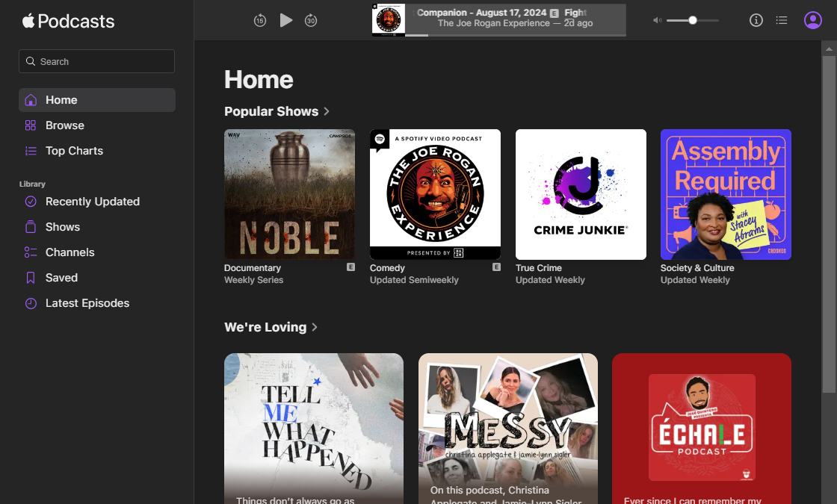
Task: Open the Up Next queue list icon
Action: coord(782,20)
